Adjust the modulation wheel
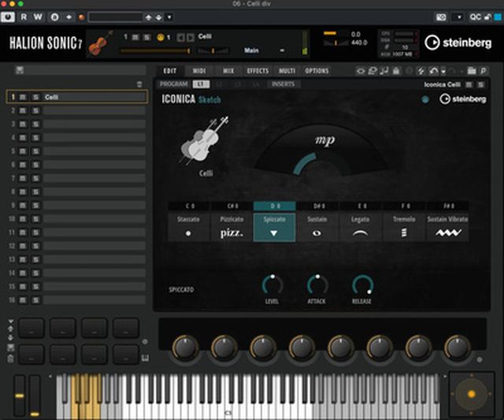 (35, 396)
